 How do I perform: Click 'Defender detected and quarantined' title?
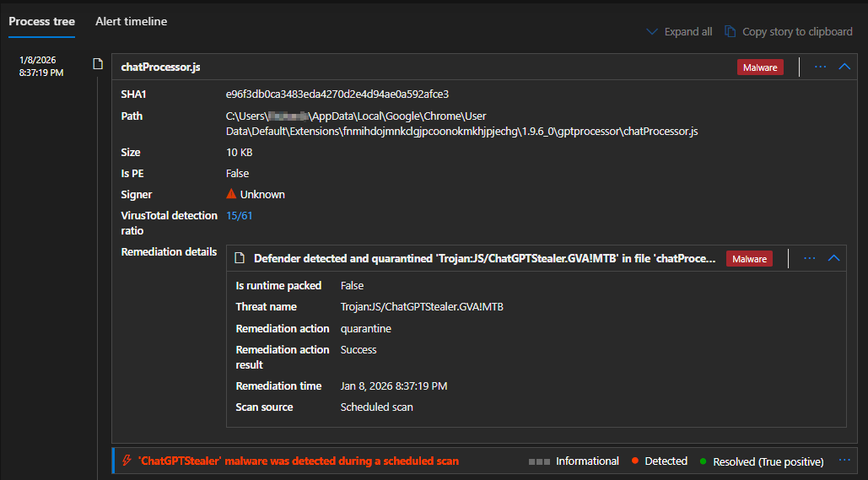coord(484,258)
